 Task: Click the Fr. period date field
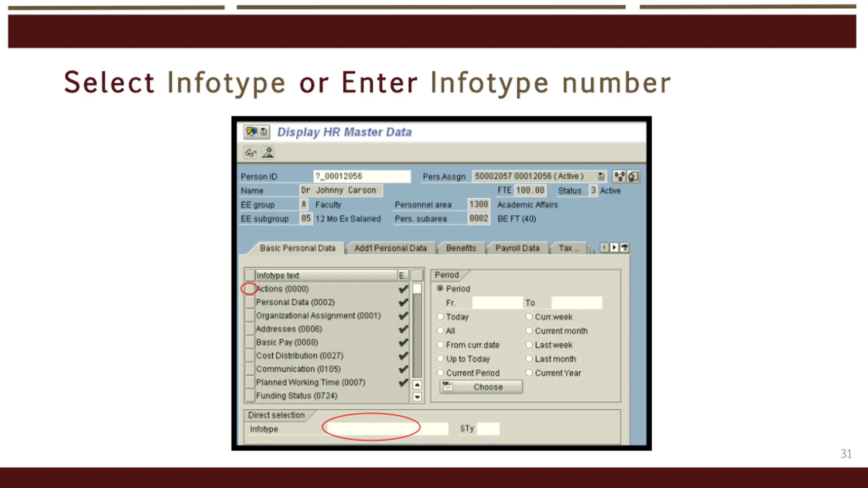497,303
